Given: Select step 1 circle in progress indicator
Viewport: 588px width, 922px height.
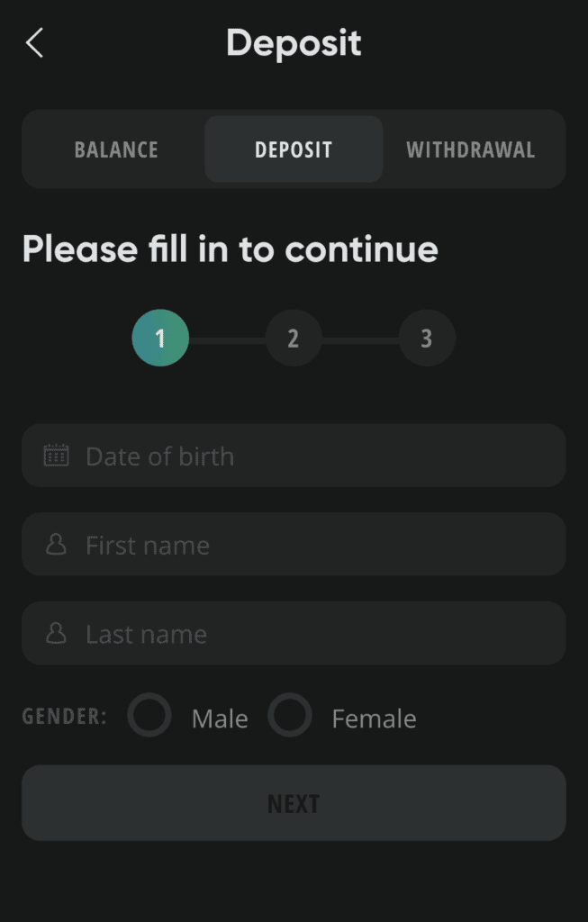Looking at the screenshot, I should pyautogui.click(x=160, y=339).
